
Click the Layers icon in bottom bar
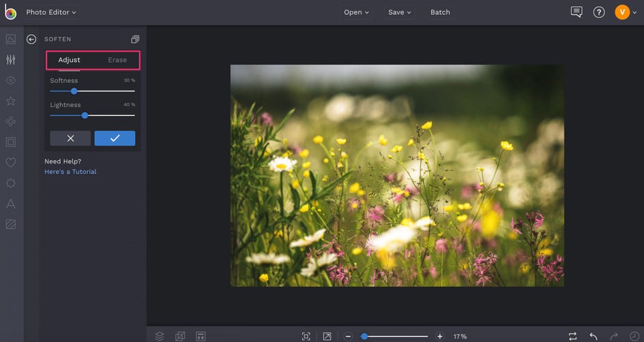(x=160, y=336)
